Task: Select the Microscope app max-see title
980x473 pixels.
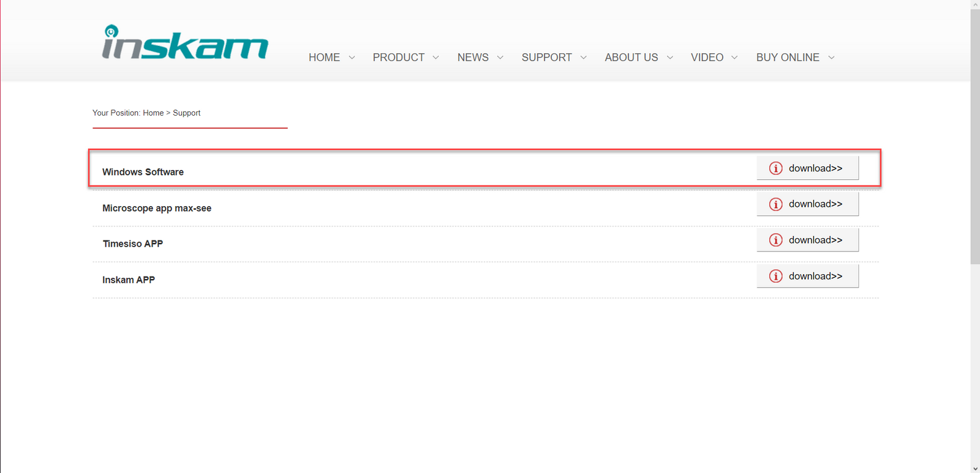Action: tap(157, 208)
